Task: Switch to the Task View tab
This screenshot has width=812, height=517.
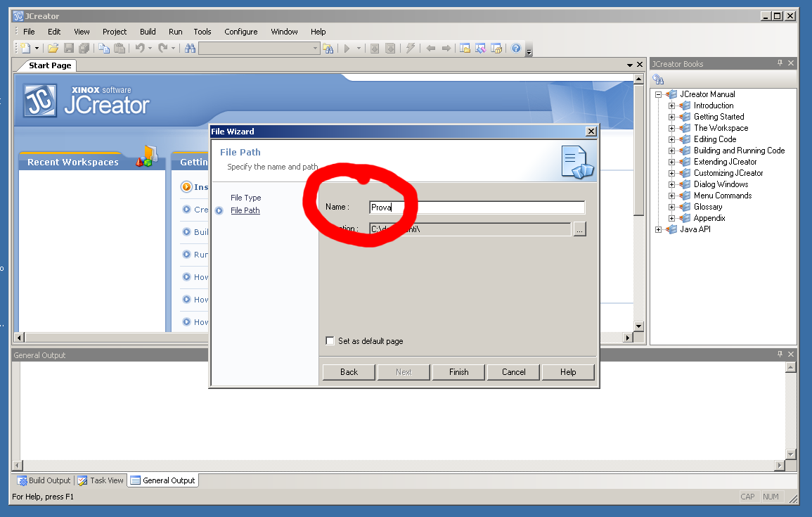Action: [101, 480]
